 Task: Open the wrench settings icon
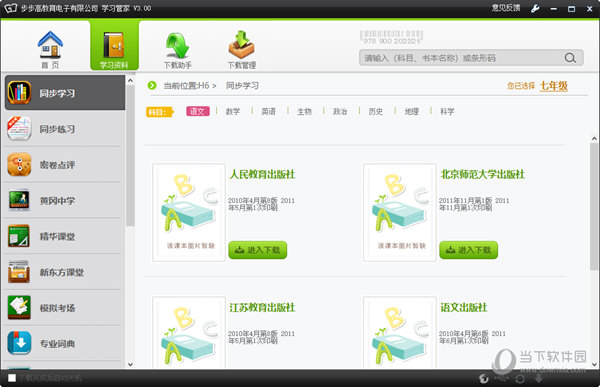pyautogui.click(x=535, y=8)
